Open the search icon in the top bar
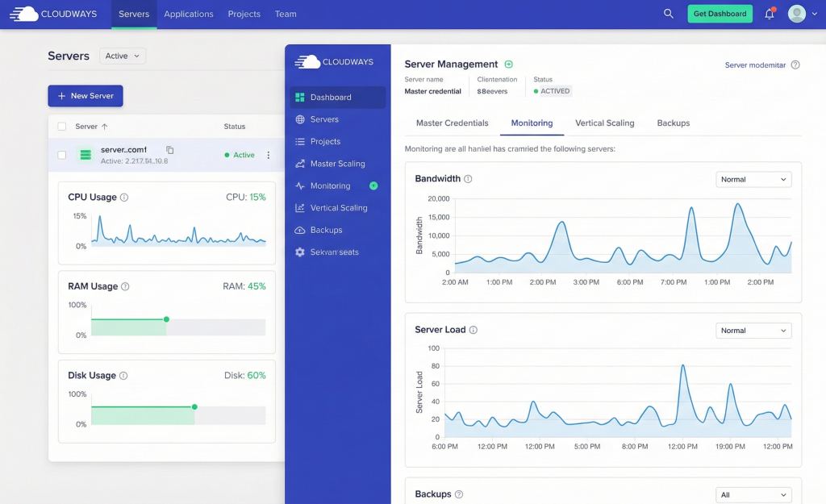Image resolution: width=826 pixels, height=504 pixels. pos(668,14)
